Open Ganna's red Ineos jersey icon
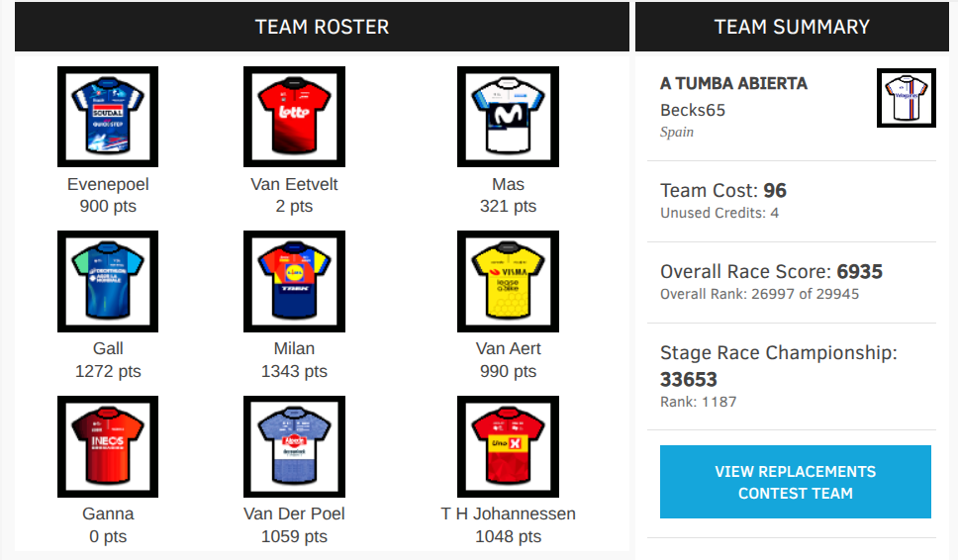 [x=108, y=446]
